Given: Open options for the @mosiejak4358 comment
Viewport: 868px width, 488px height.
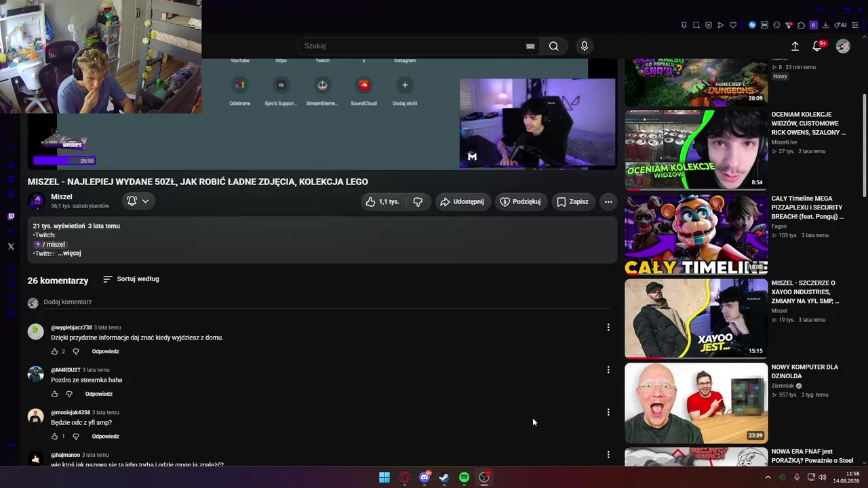Looking at the screenshot, I should pos(608,412).
